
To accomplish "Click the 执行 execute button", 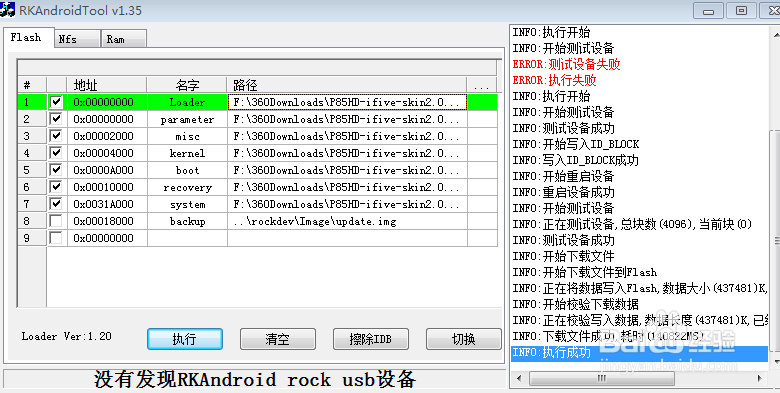I will (x=185, y=339).
